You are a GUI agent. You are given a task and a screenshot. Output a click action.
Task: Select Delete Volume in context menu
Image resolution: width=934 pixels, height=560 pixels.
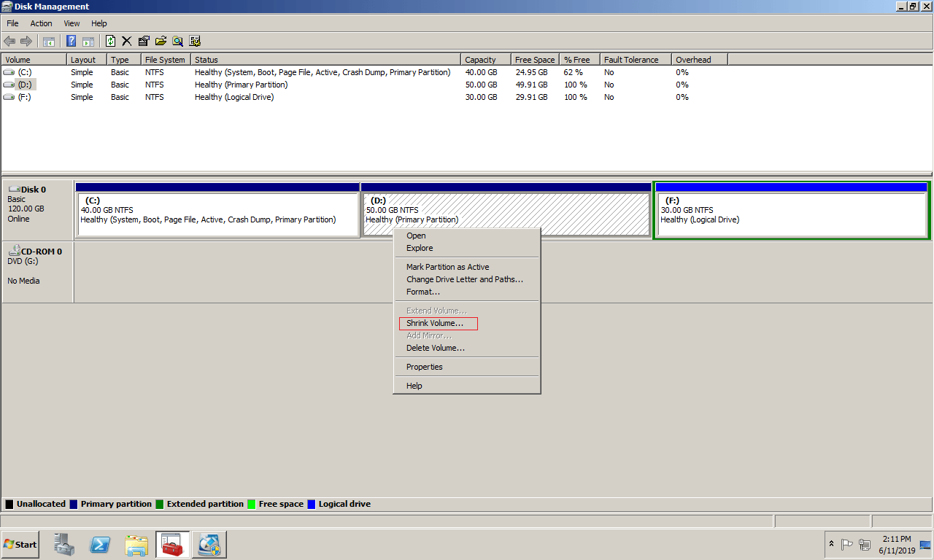pyautogui.click(x=436, y=349)
